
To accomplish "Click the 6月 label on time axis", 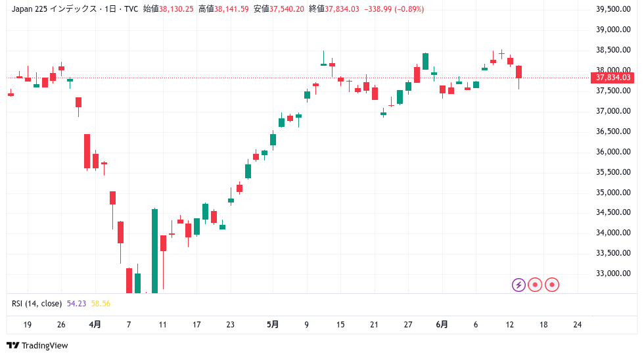I will pos(442,325).
